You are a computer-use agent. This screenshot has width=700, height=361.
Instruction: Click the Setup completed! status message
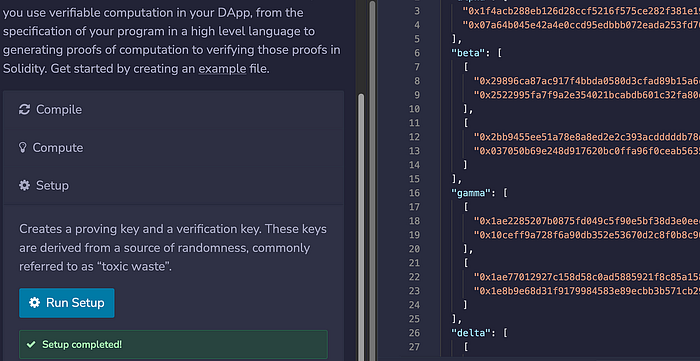[x=82, y=344]
